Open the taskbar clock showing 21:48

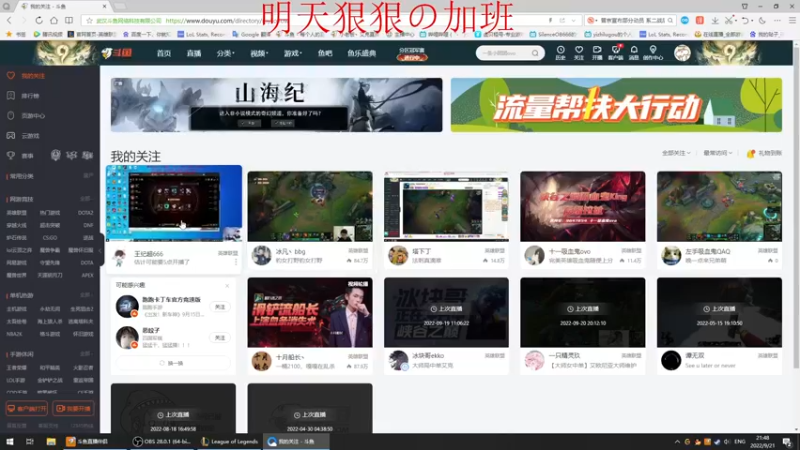coord(762,441)
